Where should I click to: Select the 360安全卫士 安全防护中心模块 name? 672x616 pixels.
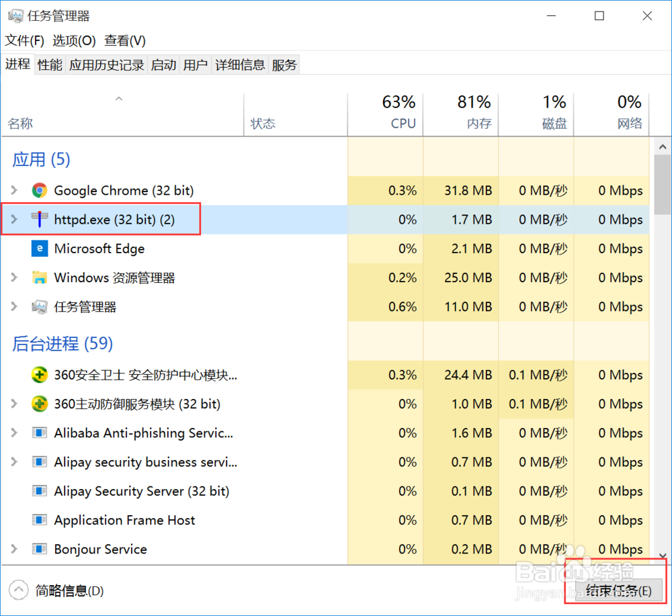pyautogui.click(x=146, y=375)
